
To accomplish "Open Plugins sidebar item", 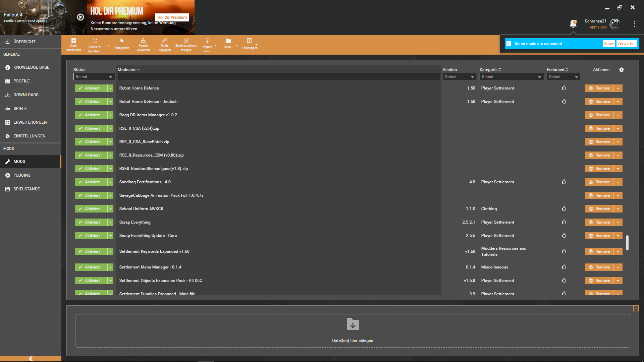I will pos(31,175).
